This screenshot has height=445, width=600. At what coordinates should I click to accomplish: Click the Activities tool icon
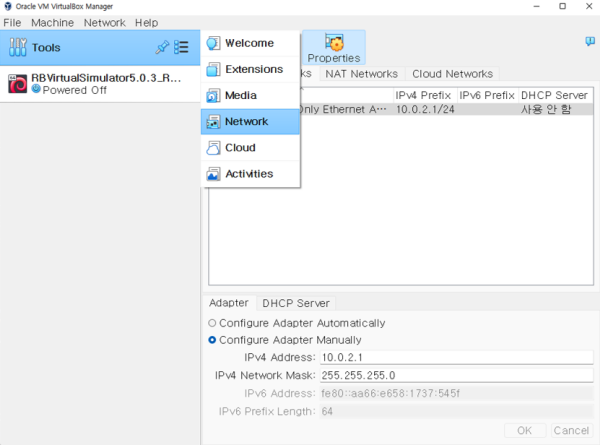click(x=213, y=174)
